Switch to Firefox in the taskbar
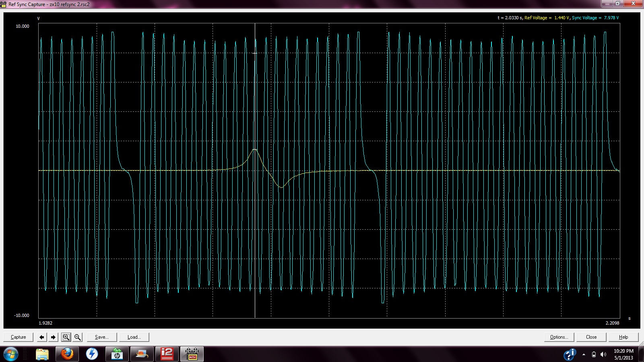644x362 pixels. [x=67, y=354]
